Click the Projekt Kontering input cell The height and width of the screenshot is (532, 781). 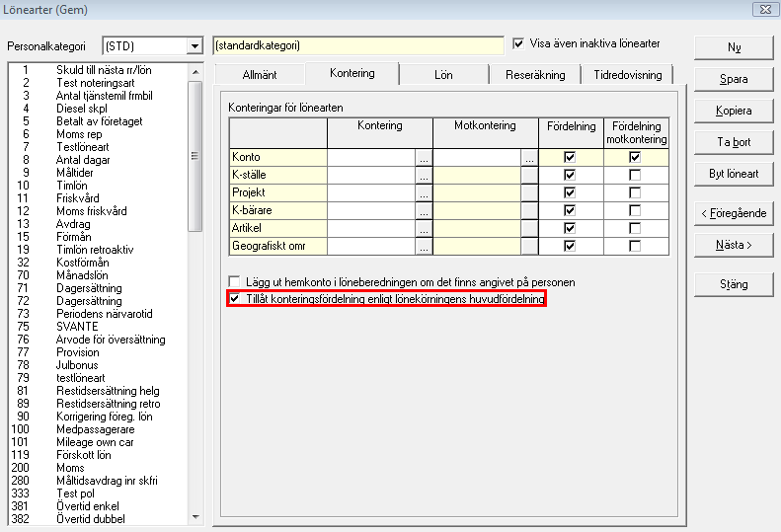[371, 192]
